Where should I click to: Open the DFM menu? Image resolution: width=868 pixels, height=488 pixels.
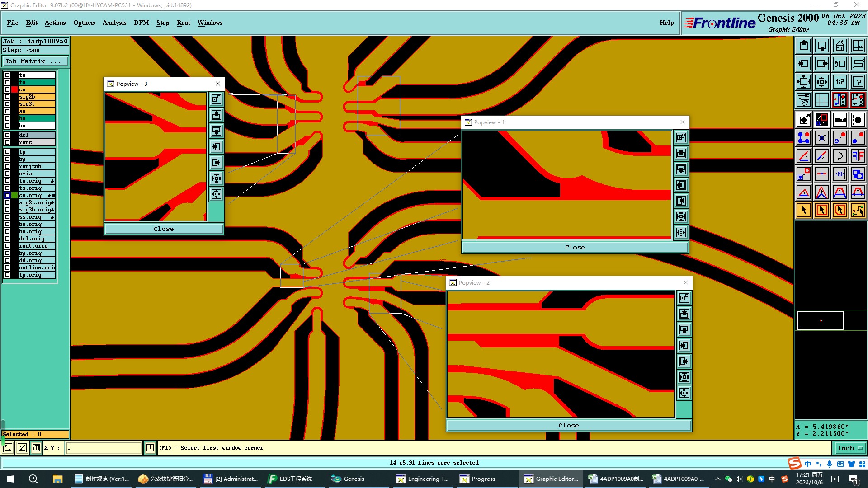[x=141, y=23]
